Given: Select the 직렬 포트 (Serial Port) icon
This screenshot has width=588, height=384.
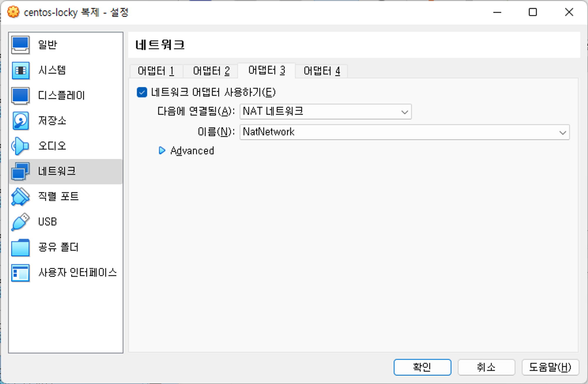Looking at the screenshot, I should pos(20,197).
